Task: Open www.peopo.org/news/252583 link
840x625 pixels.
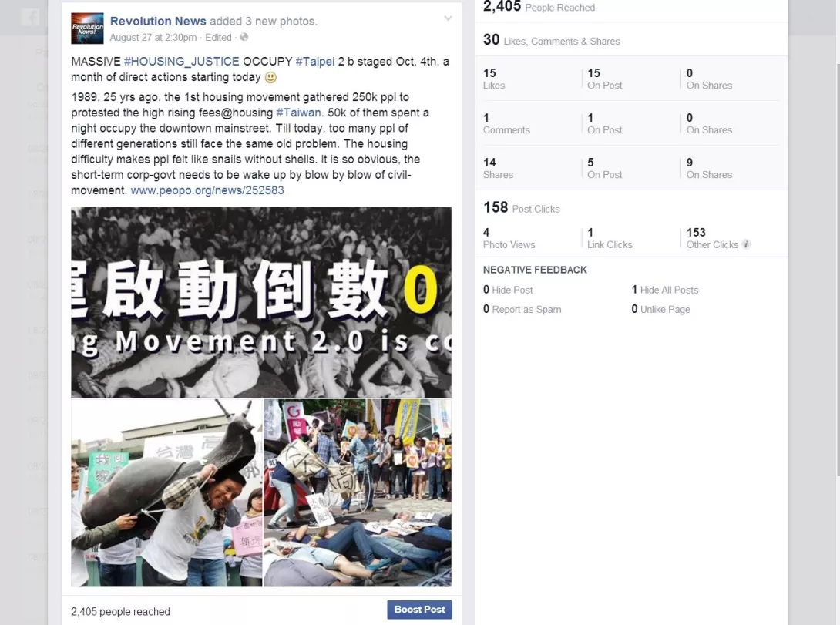Action: [207, 190]
